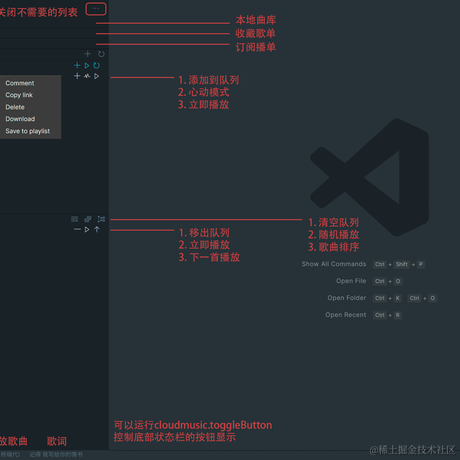Play now via triangle right of pulse icon
460x460 pixels.
pos(97,76)
